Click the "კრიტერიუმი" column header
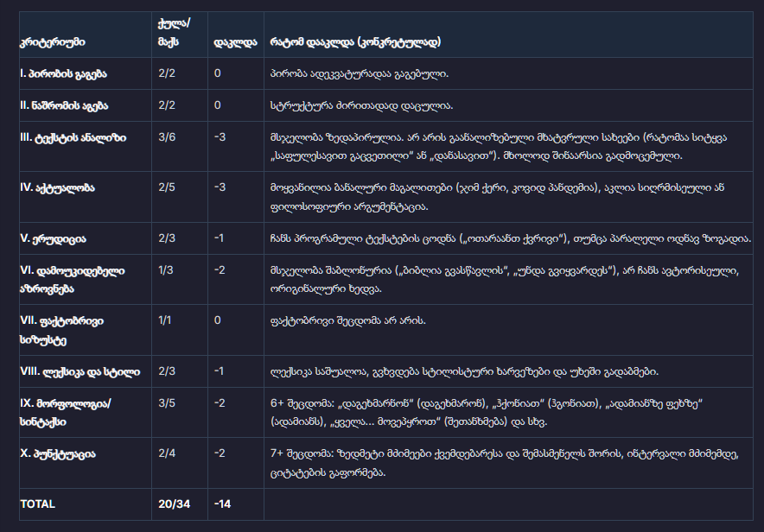Screen dimensions: 764x532 [53, 41]
